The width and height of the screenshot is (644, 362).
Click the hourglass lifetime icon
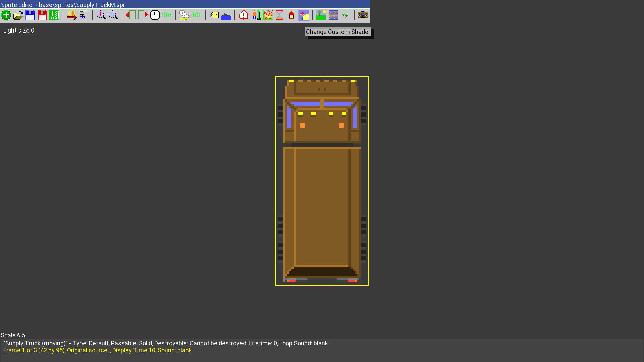click(280, 15)
